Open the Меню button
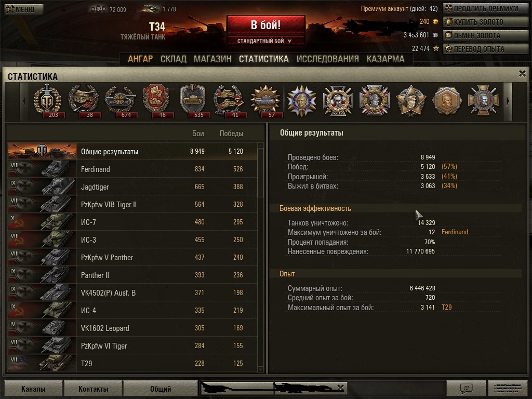This screenshot has width=532, height=399. (24, 9)
